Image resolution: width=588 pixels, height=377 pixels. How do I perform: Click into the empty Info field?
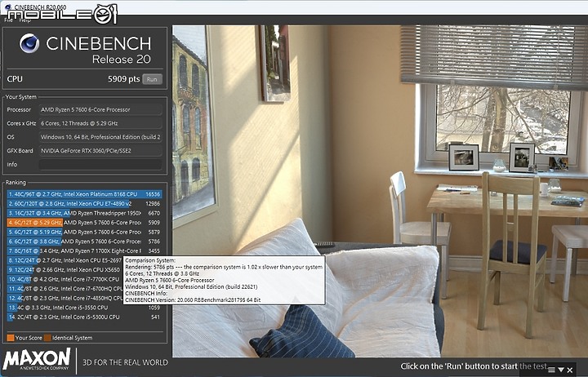(x=100, y=165)
